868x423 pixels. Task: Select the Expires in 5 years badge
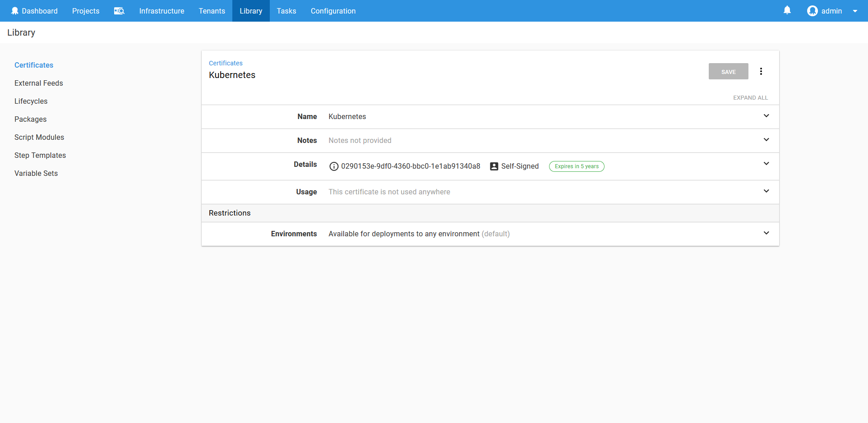(576, 166)
